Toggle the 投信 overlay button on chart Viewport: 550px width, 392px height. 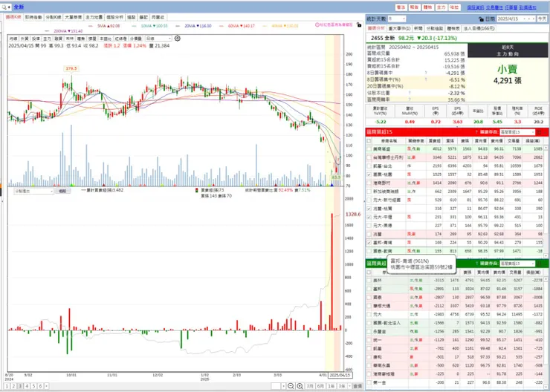36,39
